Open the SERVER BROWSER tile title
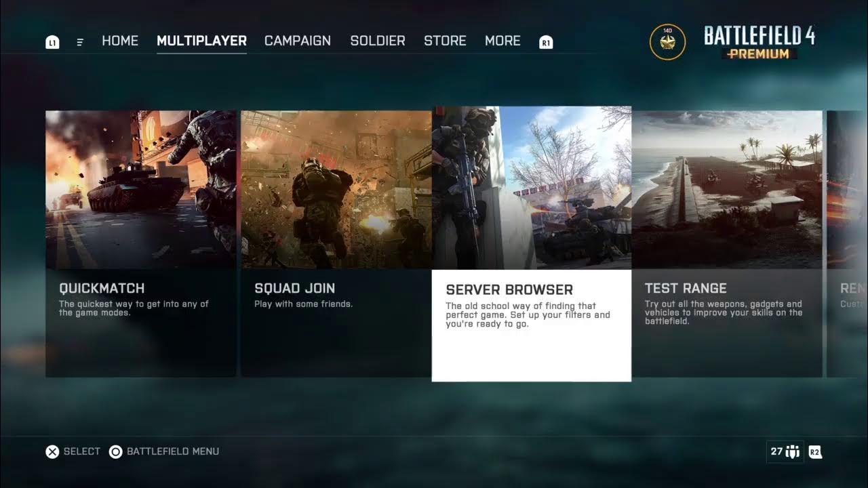 [x=509, y=289]
